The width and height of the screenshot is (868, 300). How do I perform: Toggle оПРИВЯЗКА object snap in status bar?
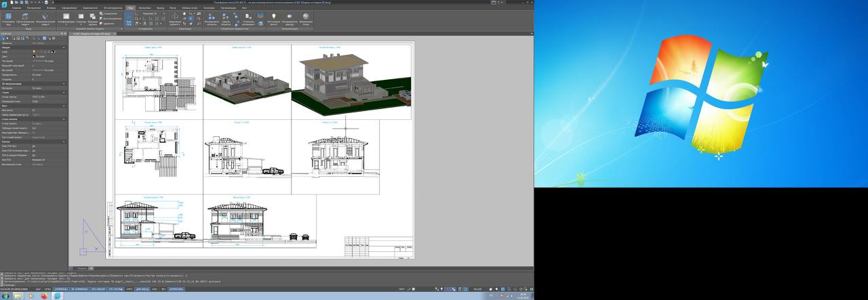(x=61, y=288)
